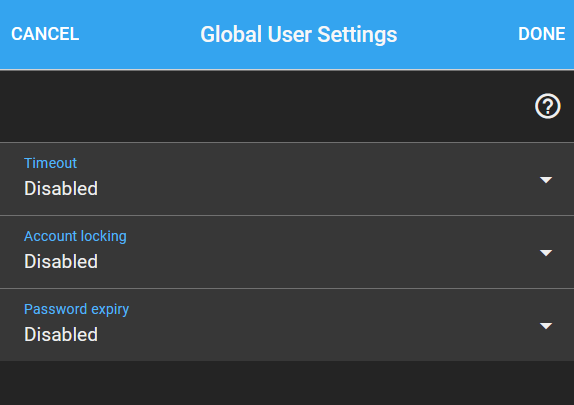Click the Timeout dropdown arrow
This screenshot has height=405, width=574.
click(546, 180)
